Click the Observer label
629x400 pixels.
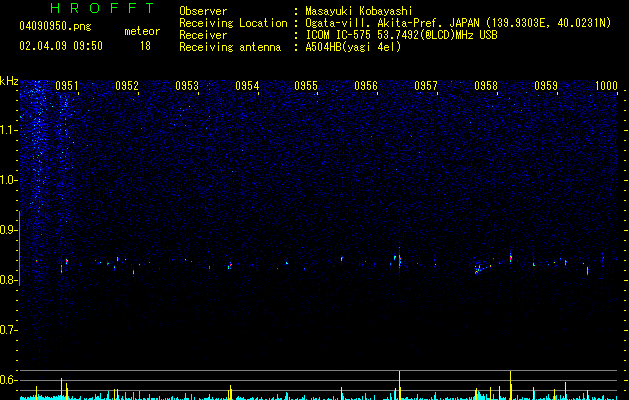pos(203,11)
